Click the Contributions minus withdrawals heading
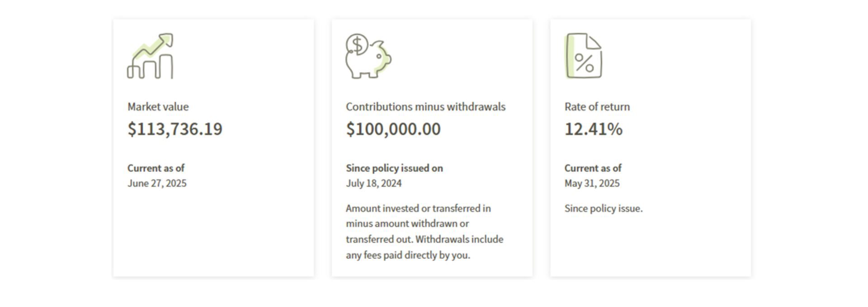868x307 pixels. coord(426,107)
